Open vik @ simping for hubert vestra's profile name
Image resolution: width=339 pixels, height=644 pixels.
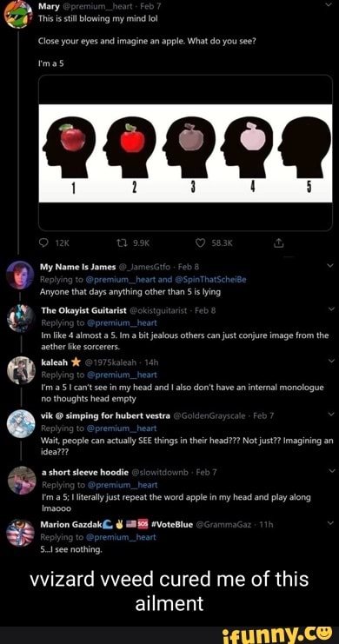tap(105, 415)
